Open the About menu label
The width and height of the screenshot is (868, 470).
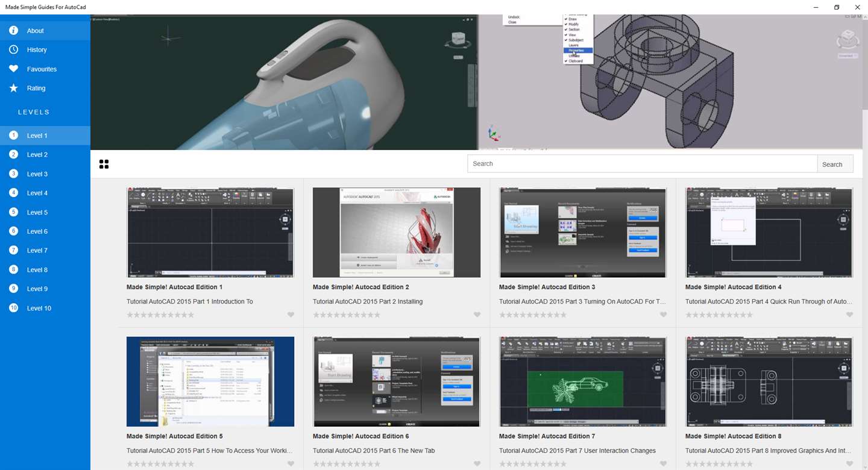36,31
